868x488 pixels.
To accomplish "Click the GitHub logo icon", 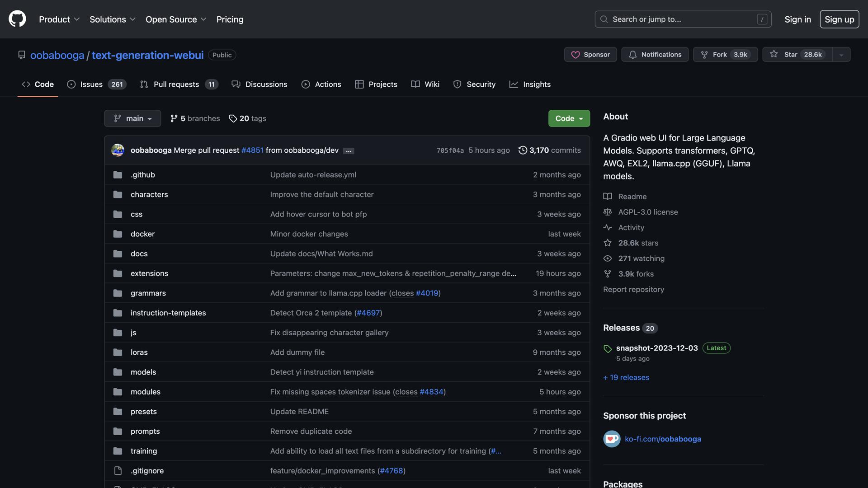I will [x=17, y=19].
